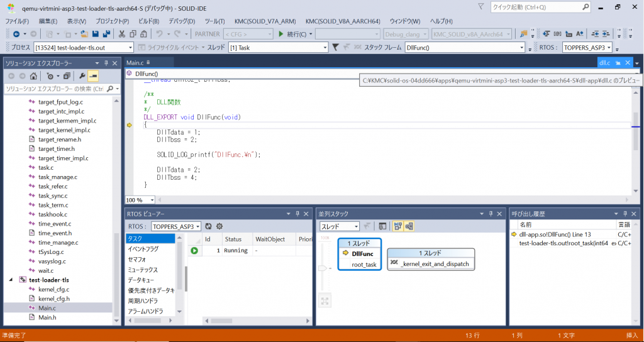Click the Cut scissors icon
644x342 pixels.
click(x=122, y=33)
